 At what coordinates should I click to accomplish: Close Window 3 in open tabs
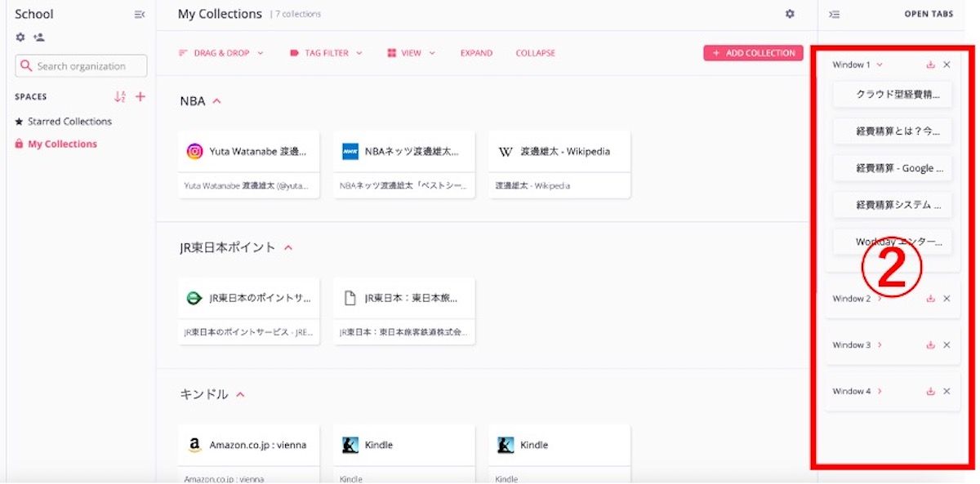[947, 345]
